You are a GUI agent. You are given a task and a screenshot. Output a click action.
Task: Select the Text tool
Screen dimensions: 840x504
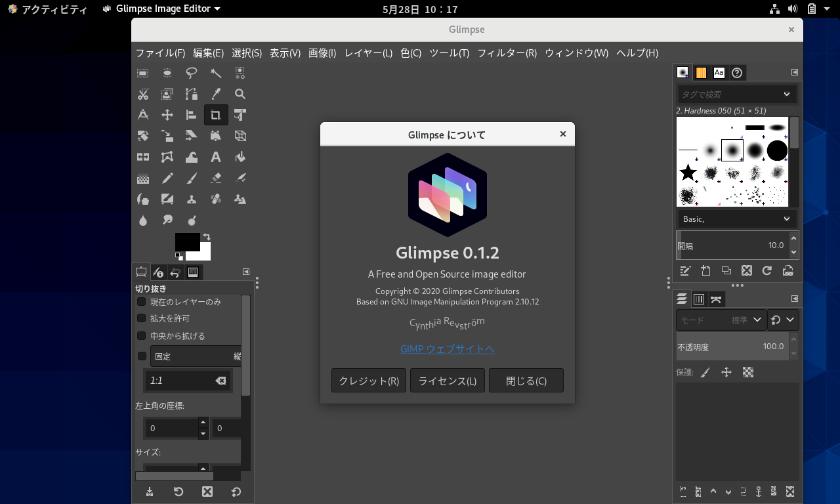tap(216, 157)
